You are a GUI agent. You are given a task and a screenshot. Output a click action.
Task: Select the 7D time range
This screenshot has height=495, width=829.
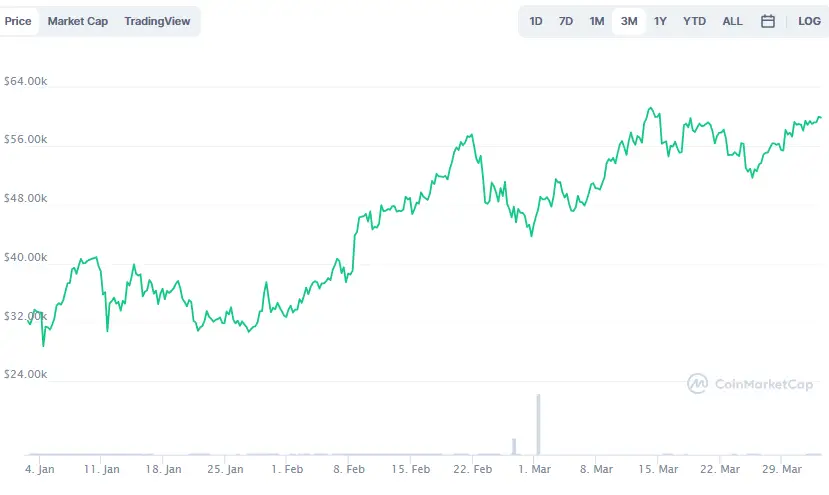pyautogui.click(x=566, y=21)
